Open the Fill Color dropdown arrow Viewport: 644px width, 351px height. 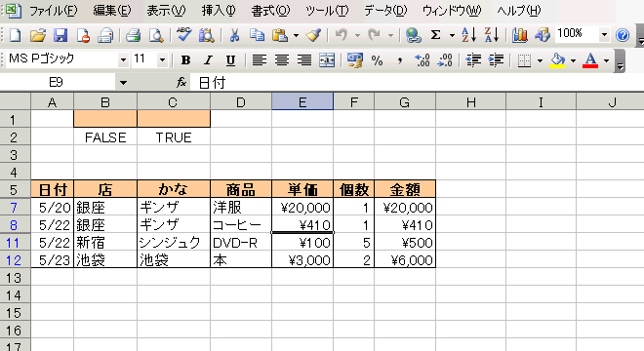coord(574,61)
